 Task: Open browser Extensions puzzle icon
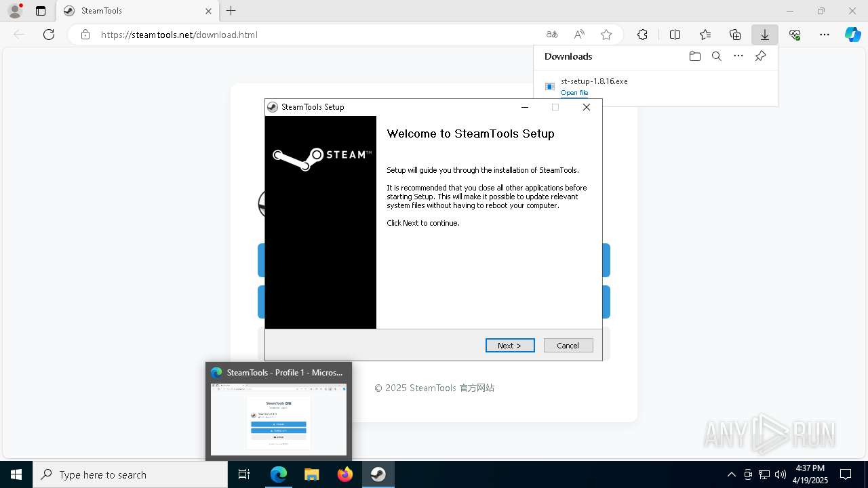click(642, 35)
